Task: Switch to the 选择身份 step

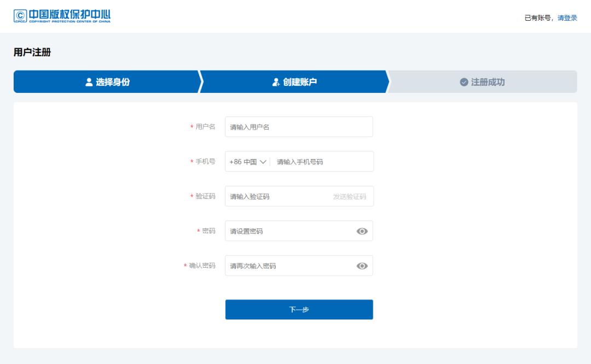Action: coord(107,81)
